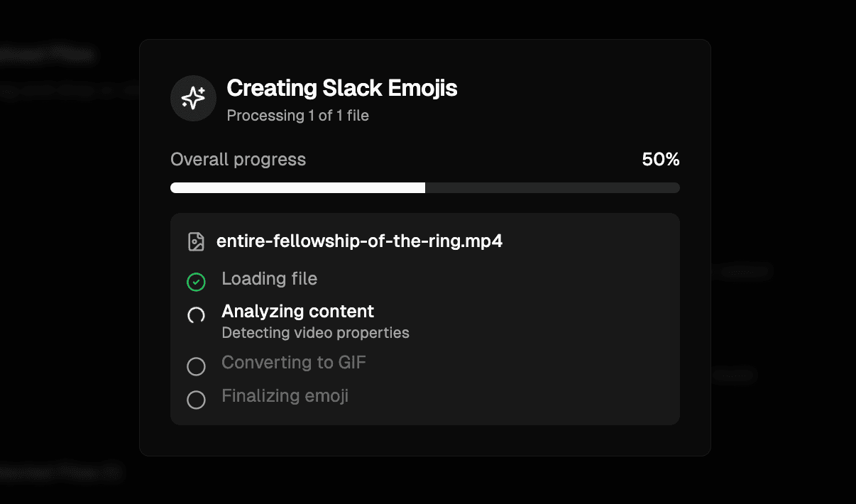Viewport: 856px width, 504px height.
Task: Click the Processing 1 of 1 file text
Action: [x=297, y=115]
